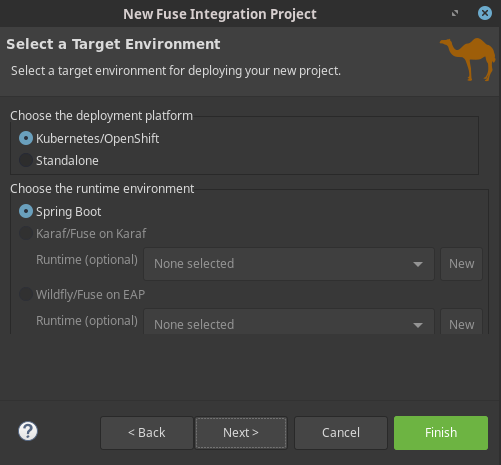Click the maximize window icon in title bar
This screenshot has width=501, height=465.
[x=455, y=13]
